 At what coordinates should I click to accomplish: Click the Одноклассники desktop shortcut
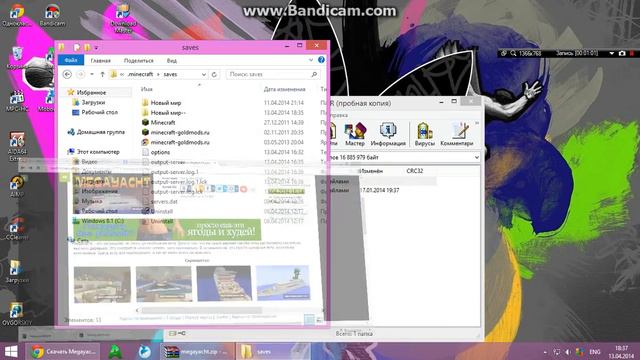(16, 15)
